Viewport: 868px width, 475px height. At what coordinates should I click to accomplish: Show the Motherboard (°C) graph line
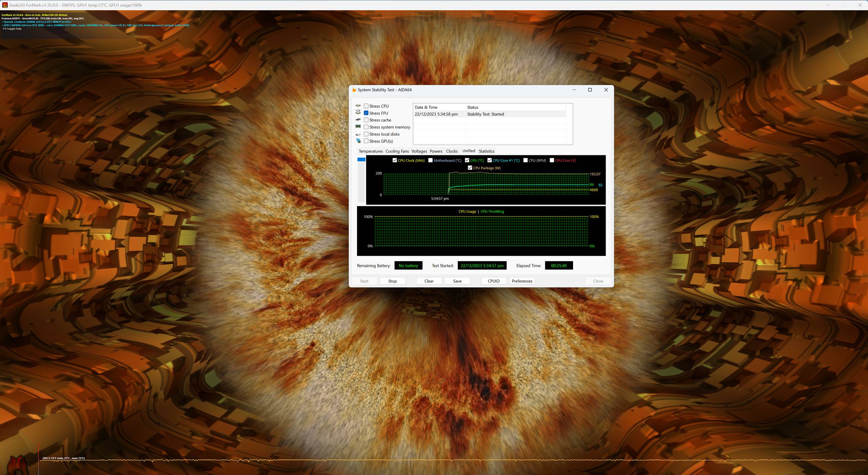pos(430,160)
